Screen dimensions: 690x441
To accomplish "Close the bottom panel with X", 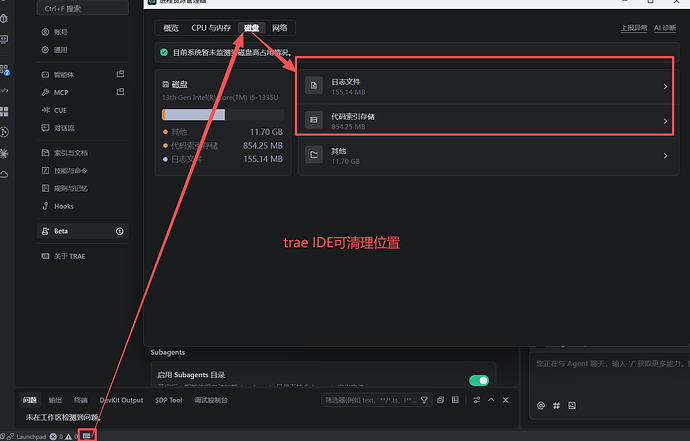I will coord(506,400).
